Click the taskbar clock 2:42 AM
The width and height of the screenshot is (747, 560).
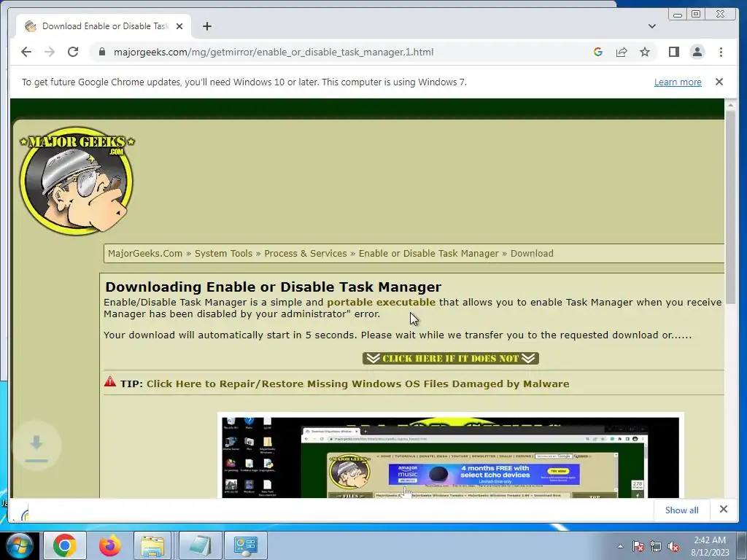(x=710, y=545)
